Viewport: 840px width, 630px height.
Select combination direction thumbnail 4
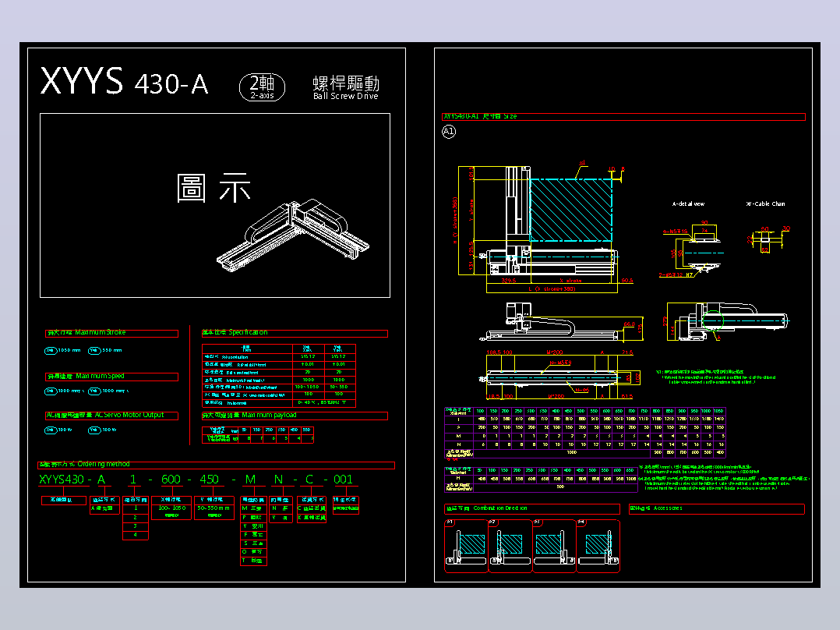(x=598, y=546)
